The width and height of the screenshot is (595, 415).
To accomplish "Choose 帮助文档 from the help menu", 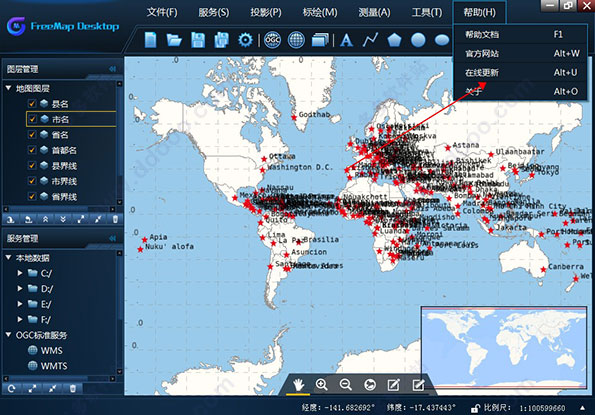I will 520,35.
